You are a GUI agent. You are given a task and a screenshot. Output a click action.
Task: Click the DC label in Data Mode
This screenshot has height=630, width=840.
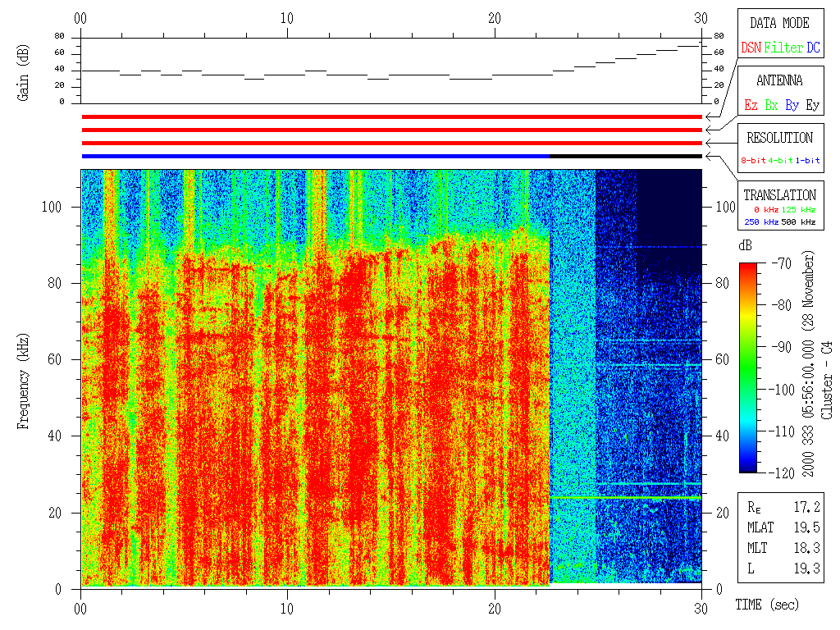coord(813,48)
